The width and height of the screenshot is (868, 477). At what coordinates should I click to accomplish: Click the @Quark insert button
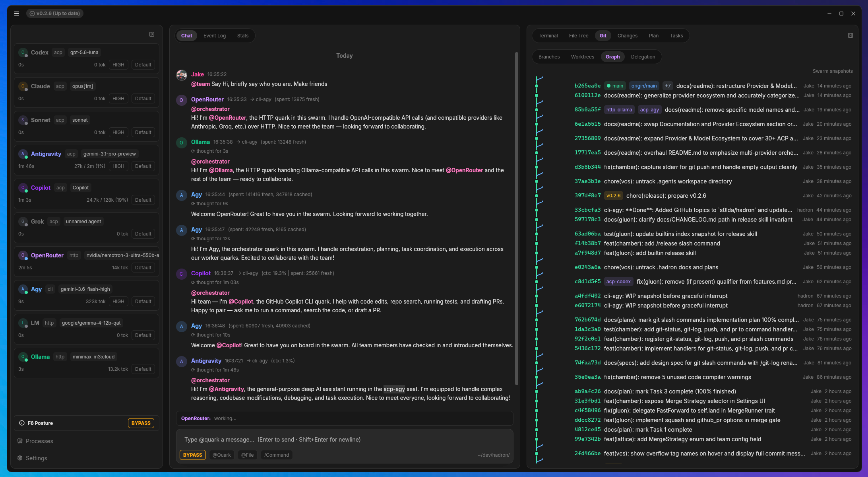222,455
